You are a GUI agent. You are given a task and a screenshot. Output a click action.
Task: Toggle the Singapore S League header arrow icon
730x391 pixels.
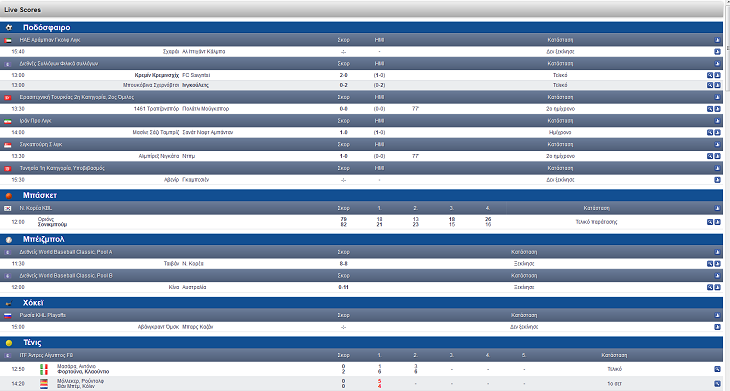[717, 145]
